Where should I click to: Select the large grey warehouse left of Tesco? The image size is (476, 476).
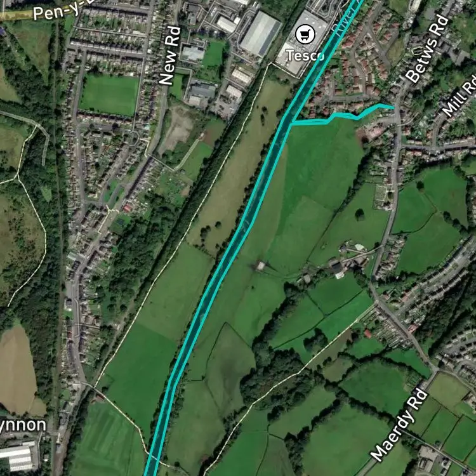click(x=260, y=34)
